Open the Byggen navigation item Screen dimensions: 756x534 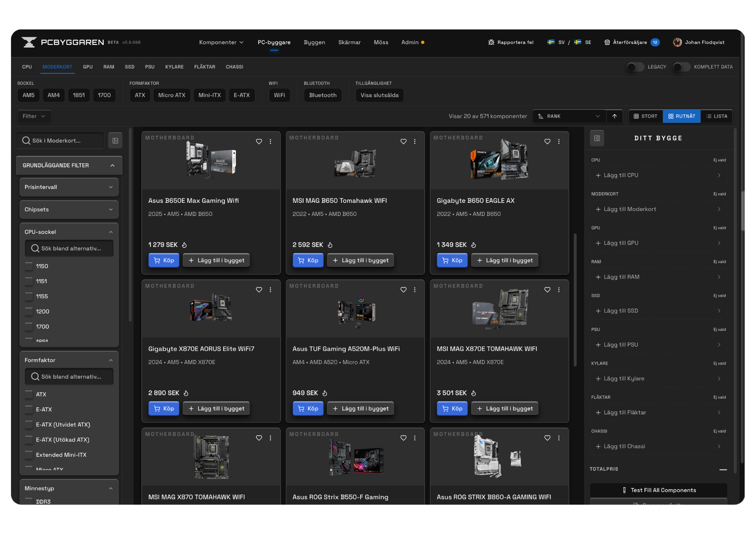[314, 42]
